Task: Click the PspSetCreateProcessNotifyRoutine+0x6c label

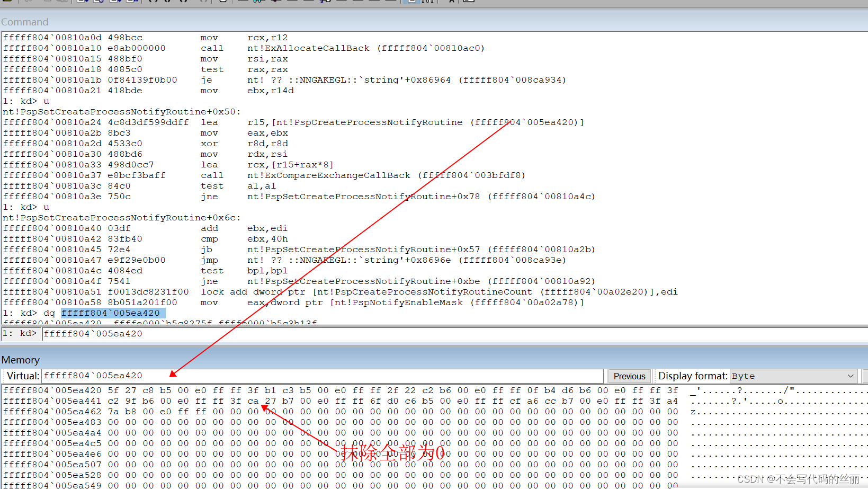Action: (122, 218)
